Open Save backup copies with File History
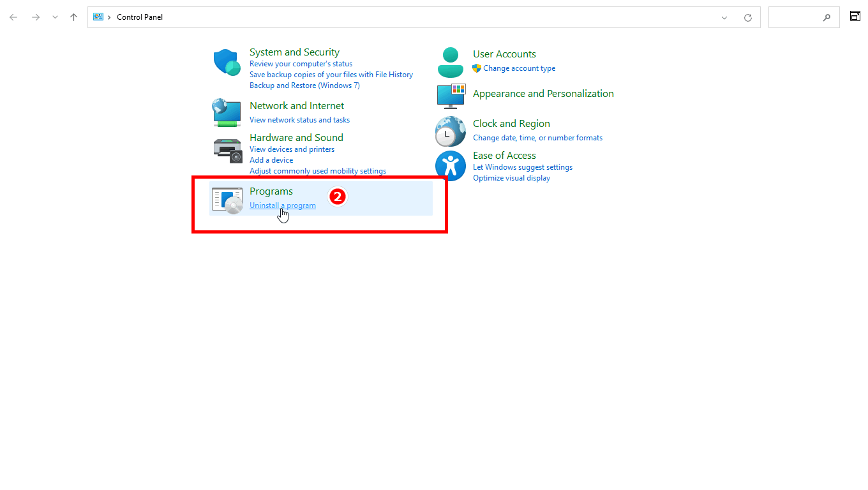The height and width of the screenshot is (490, 868). 331,75
